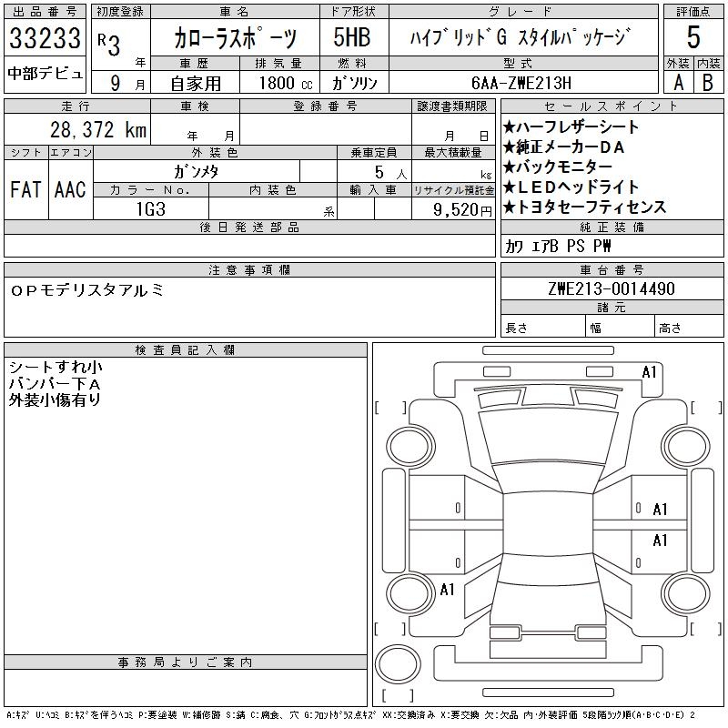Select the overall evaluation score 5
Screen dimensions: 728x728
(693, 38)
